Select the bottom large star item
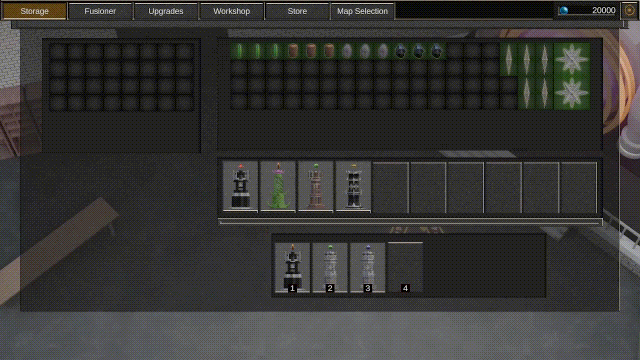This screenshot has width=640, height=360. coord(572,93)
